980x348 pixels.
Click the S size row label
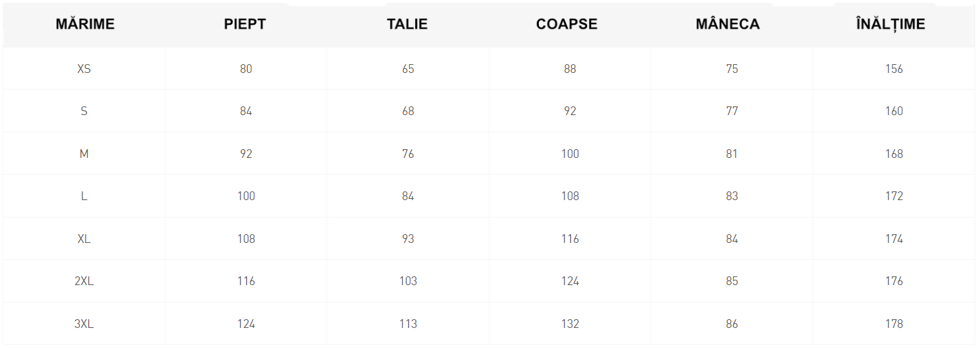84,111
